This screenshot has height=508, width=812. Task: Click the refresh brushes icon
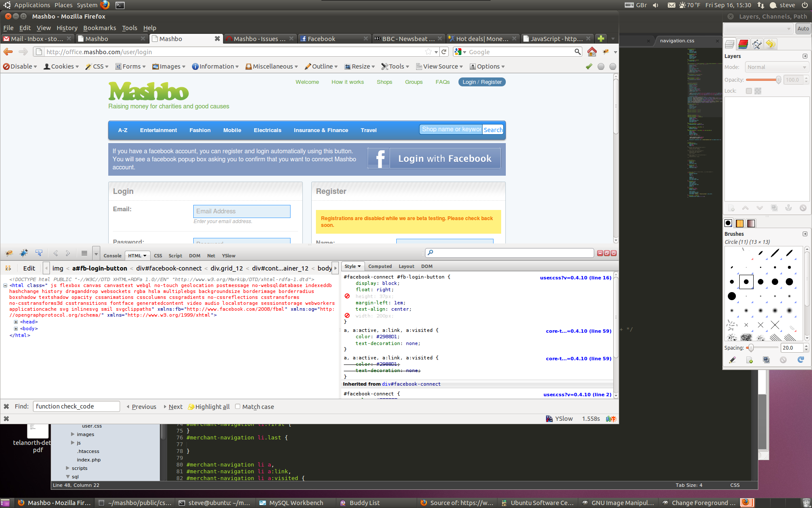(801, 360)
